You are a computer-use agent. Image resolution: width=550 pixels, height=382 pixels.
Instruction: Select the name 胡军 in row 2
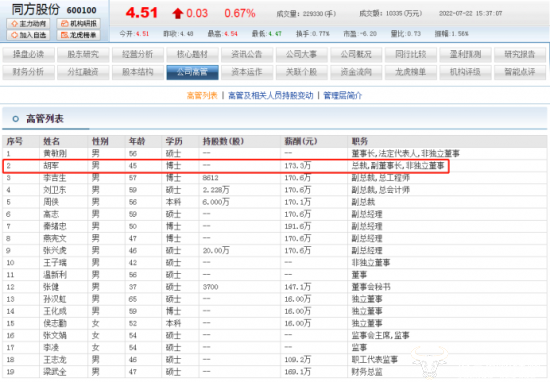pyautogui.click(x=51, y=166)
